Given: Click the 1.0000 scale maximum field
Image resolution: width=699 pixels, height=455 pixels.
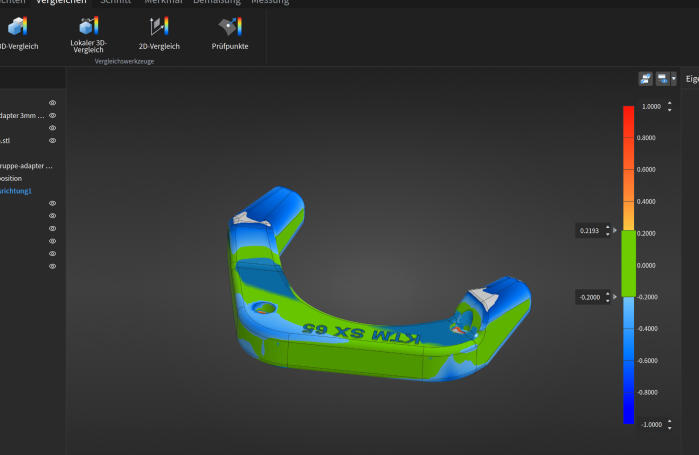Looking at the screenshot, I should tap(651, 107).
